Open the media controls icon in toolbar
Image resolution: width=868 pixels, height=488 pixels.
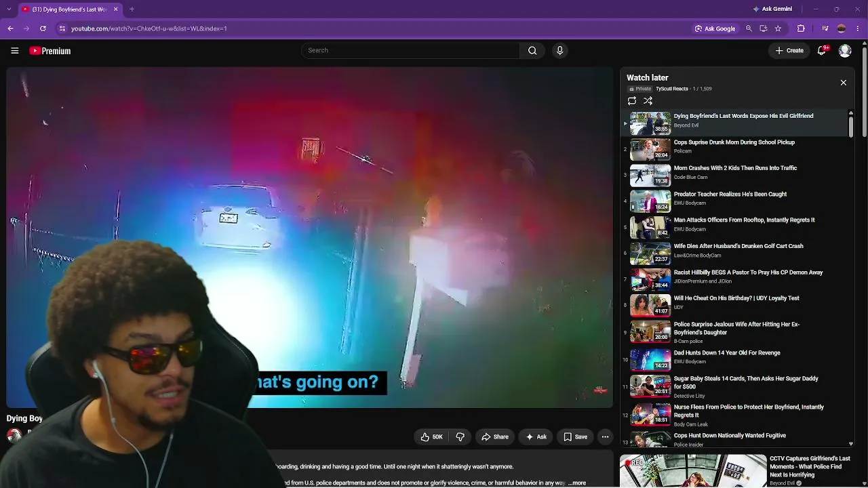pos(825,28)
